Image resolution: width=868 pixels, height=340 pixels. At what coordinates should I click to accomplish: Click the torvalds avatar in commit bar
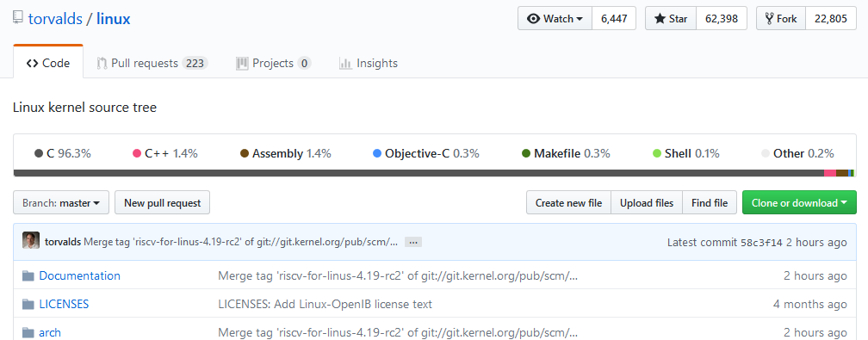(31, 240)
